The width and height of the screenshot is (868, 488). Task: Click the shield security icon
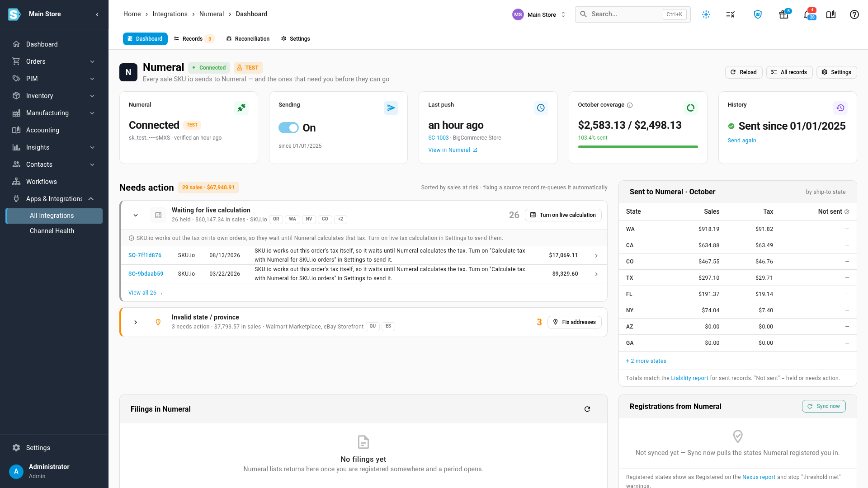[758, 14]
